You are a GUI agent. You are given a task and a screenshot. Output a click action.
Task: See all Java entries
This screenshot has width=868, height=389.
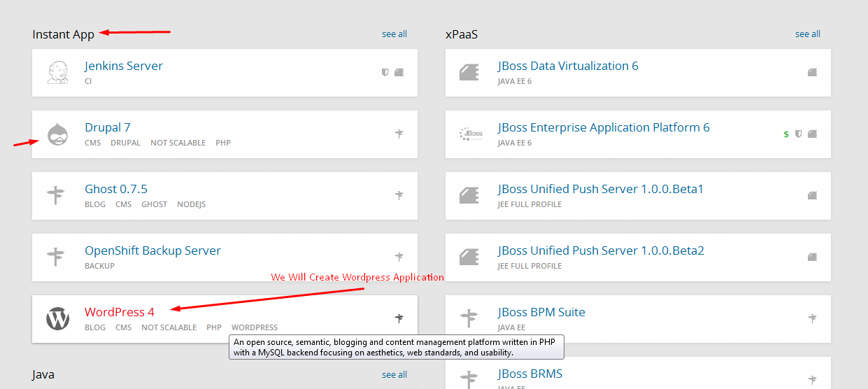(x=394, y=374)
